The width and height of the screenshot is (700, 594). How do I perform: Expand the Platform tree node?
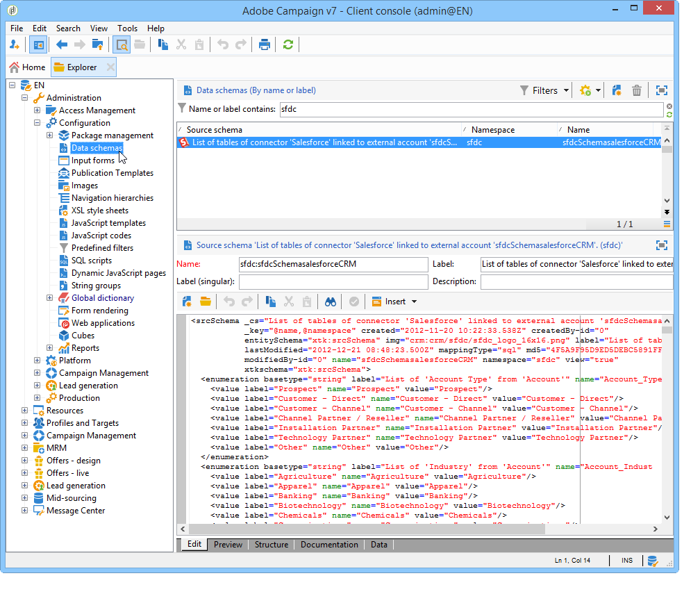[37, 361]
